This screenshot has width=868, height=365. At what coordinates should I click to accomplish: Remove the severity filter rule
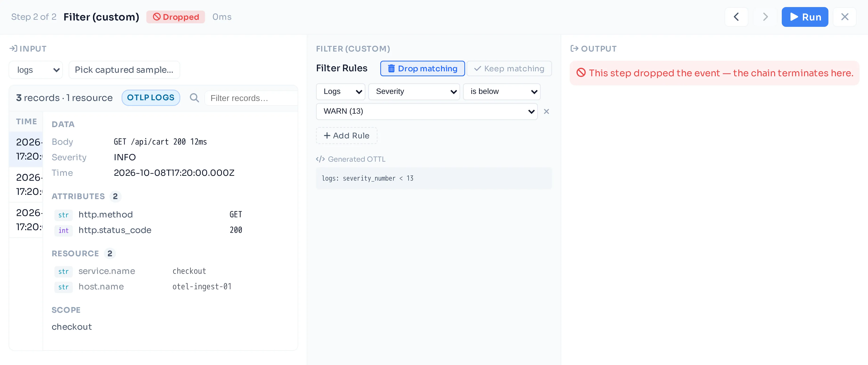pos(546,111)
